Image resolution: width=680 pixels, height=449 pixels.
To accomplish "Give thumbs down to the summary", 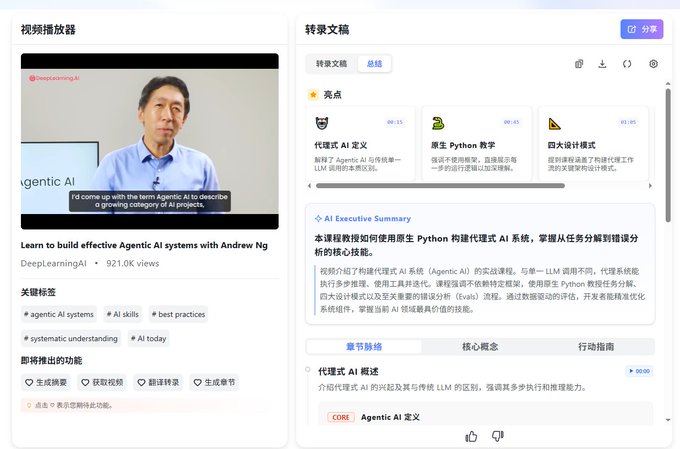I will click(x=498, y=436).
